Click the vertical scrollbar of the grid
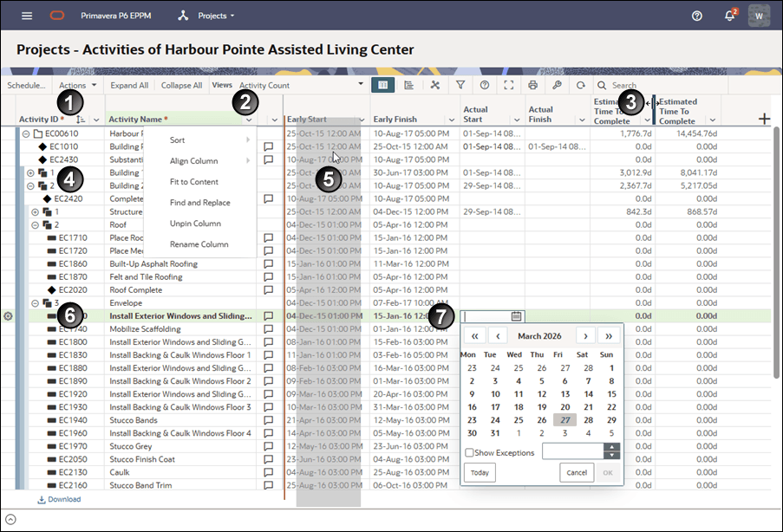Screen dimensions: 783x532 [777, 252]
